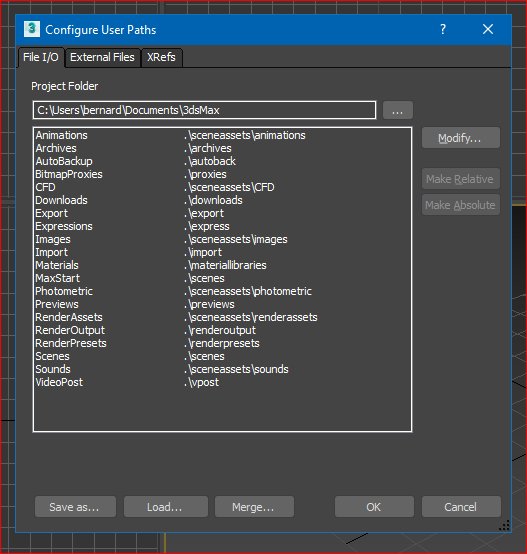
Task: Click the Merge... button
Action: [254, 507]
